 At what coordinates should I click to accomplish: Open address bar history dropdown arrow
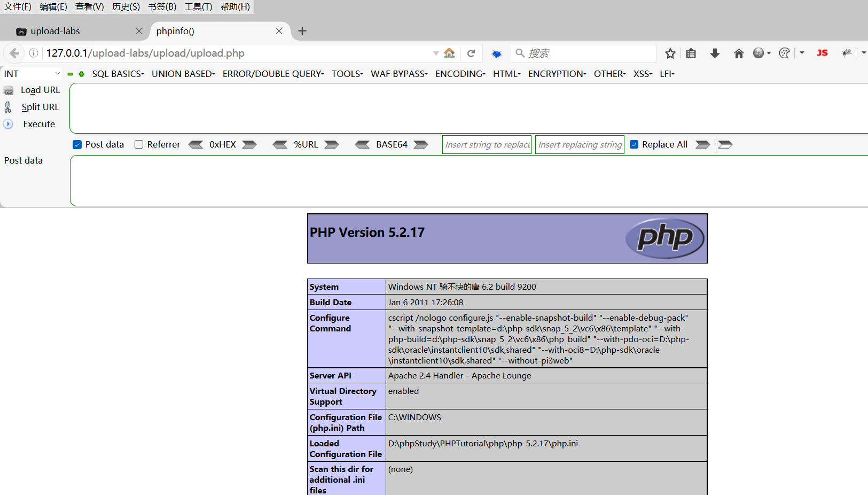(436, 53)
